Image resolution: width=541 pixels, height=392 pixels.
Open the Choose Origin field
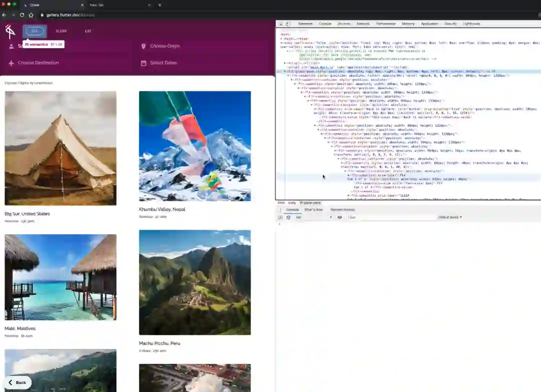(x=203, y=46)
